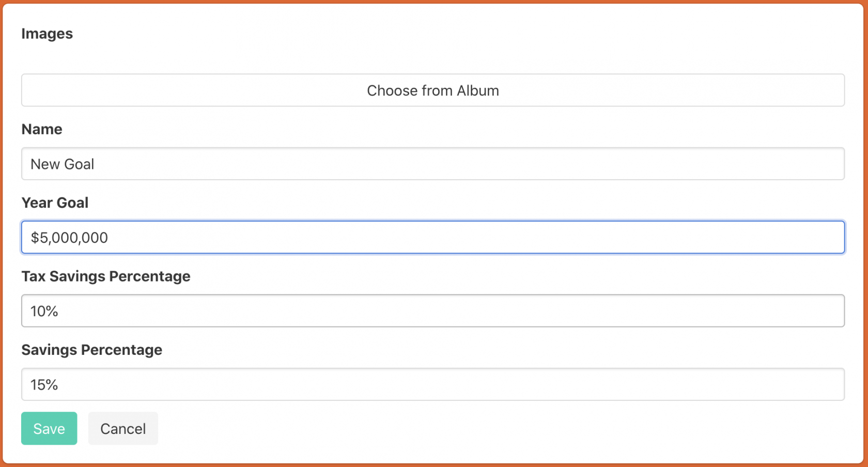Click the Savings Percentage label
Screen dimensions: 868x467
(x=92, y=350)
